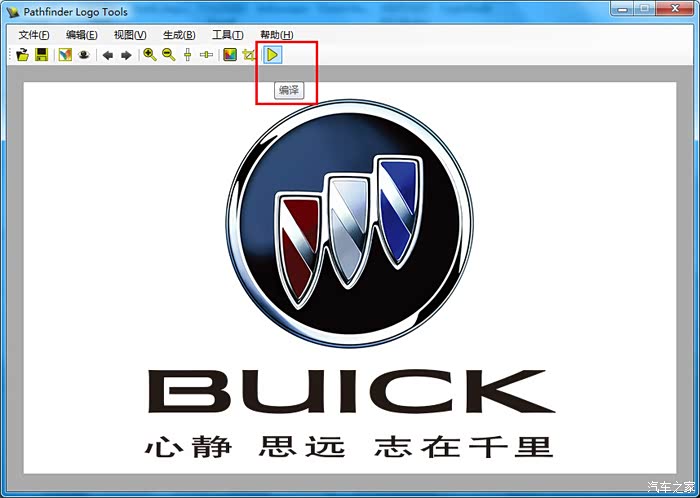
Task: Click the colorful logo image icon
Action: (x=65, y=55)
